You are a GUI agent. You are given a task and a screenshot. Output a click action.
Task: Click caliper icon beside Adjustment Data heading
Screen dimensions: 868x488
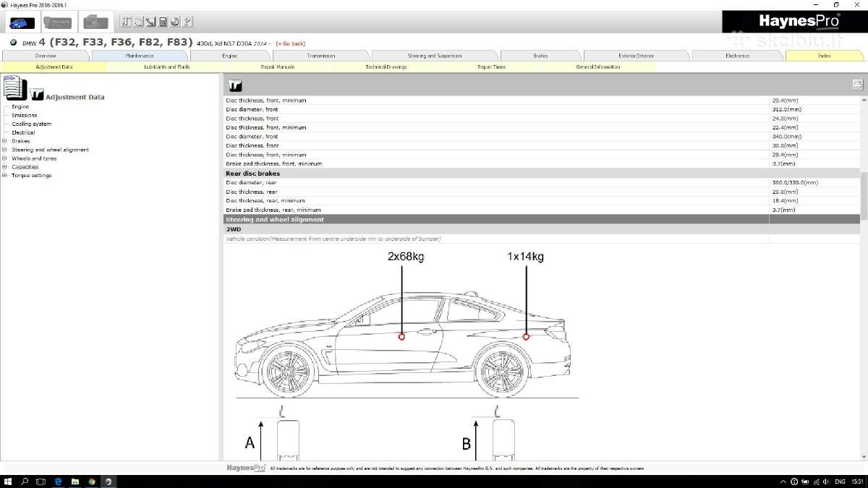pyautogui.click(x=37, y=94)
